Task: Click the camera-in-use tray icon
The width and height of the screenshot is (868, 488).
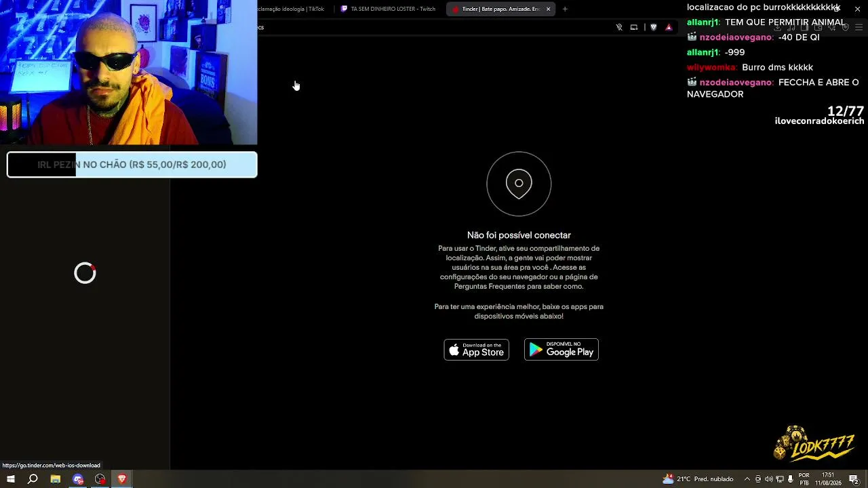Action: (758, 479)
